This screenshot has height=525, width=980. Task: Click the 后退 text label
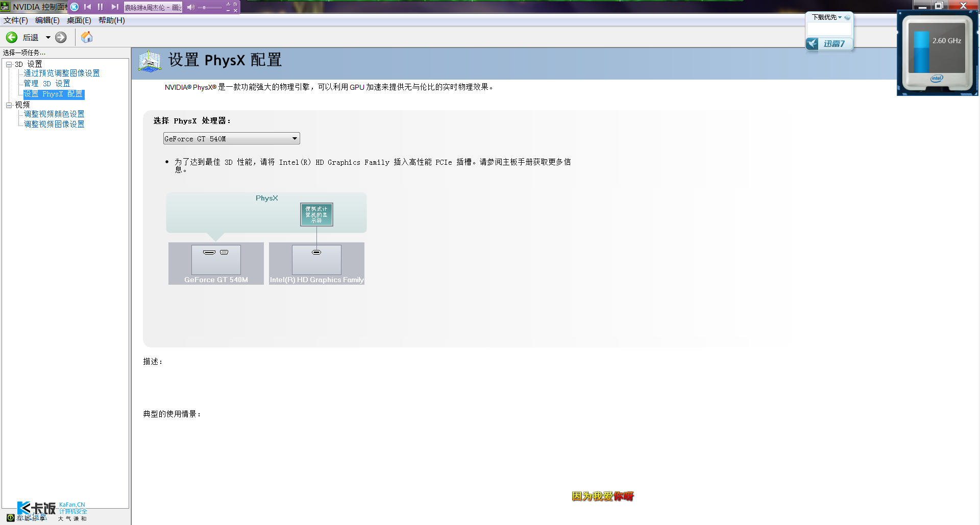[x=31, y=38]
